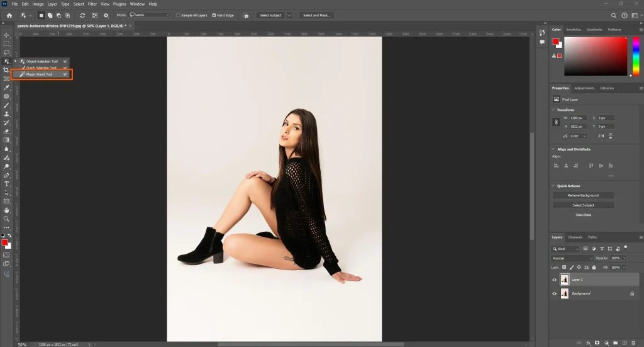Click Select Subject in Quick Actions
The width and height of the screenshot is (644, 347).
pyautogui.click(x=583, y=205)
